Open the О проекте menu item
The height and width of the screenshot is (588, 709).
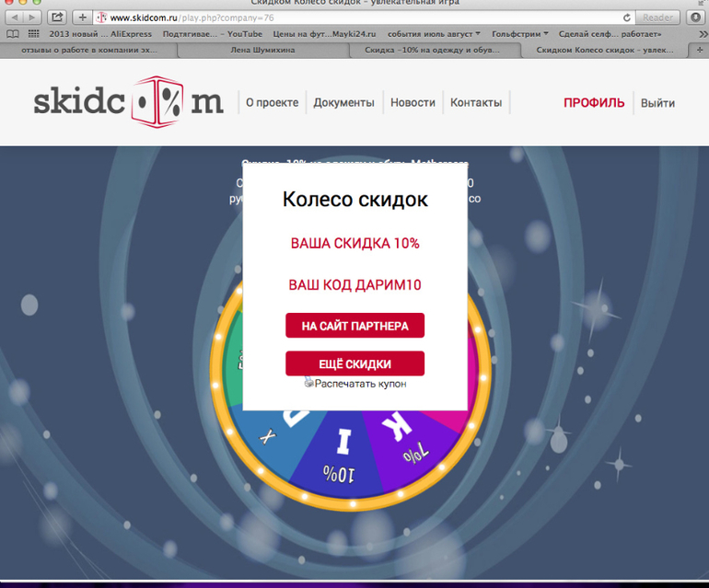click(x=272, y=103)
